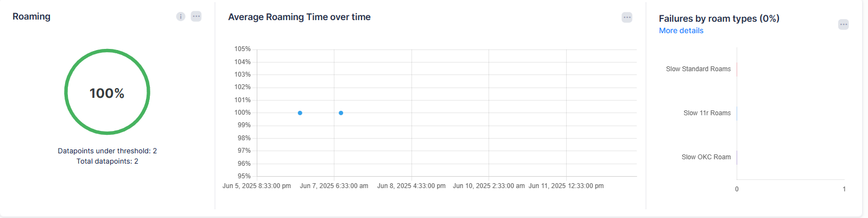Open Failures by roam types options menu

pyautogui.click(x=843, y=24)
